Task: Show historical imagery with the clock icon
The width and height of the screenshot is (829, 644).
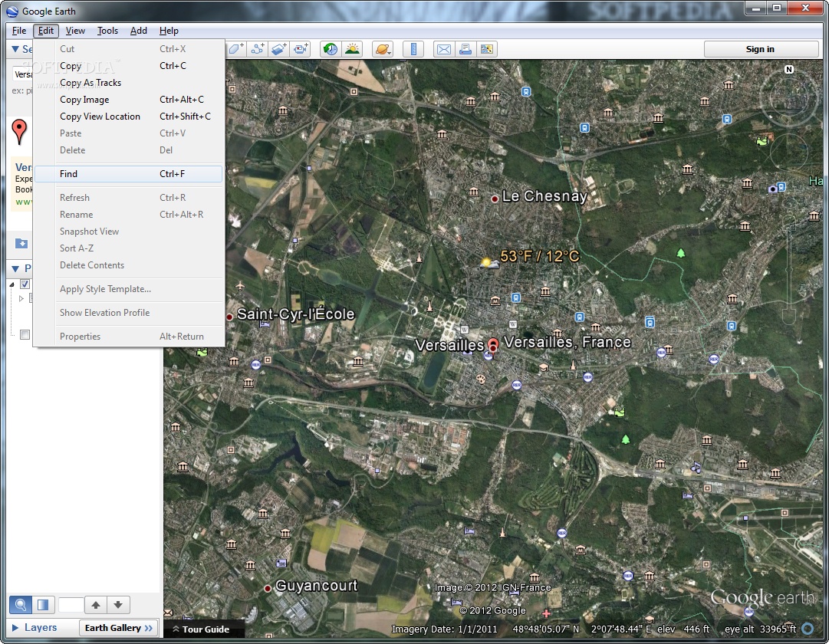Action: (x=331, y=49)
